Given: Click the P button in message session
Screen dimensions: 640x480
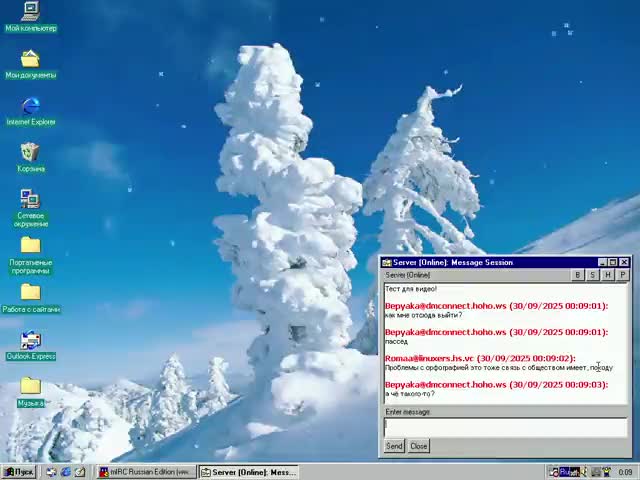Looking at the screenshot, I should [622, 275].
